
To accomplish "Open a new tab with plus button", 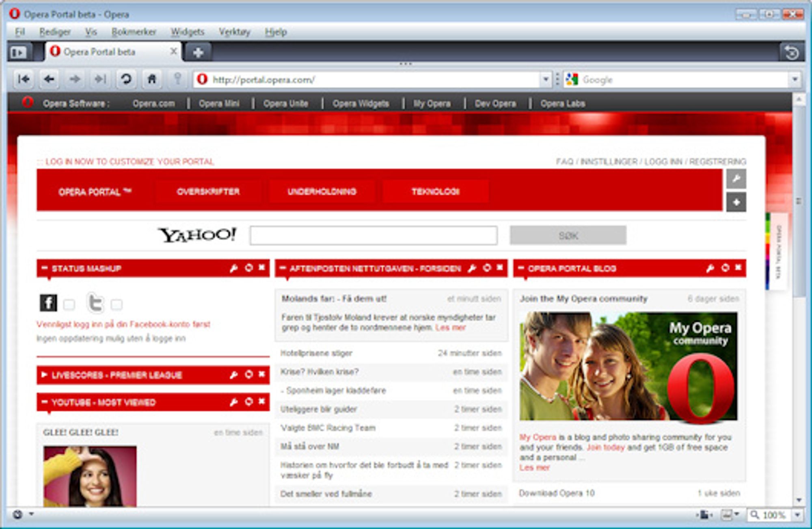I will 198,52.
